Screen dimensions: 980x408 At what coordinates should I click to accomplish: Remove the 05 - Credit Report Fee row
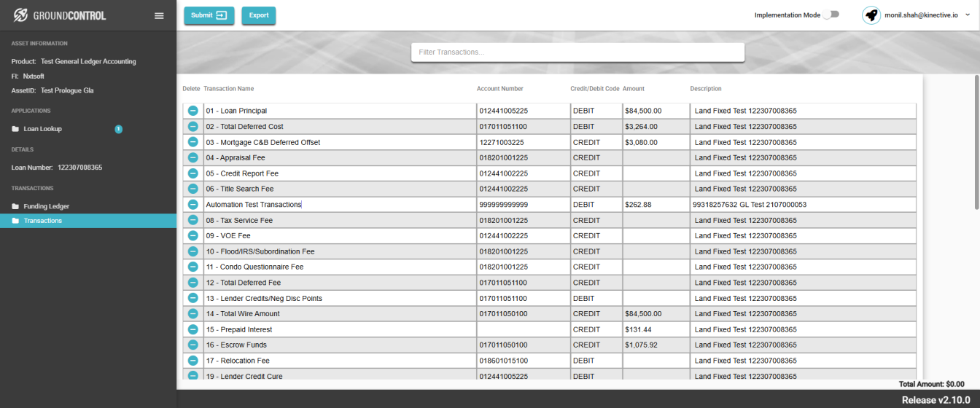pos(193,173)
